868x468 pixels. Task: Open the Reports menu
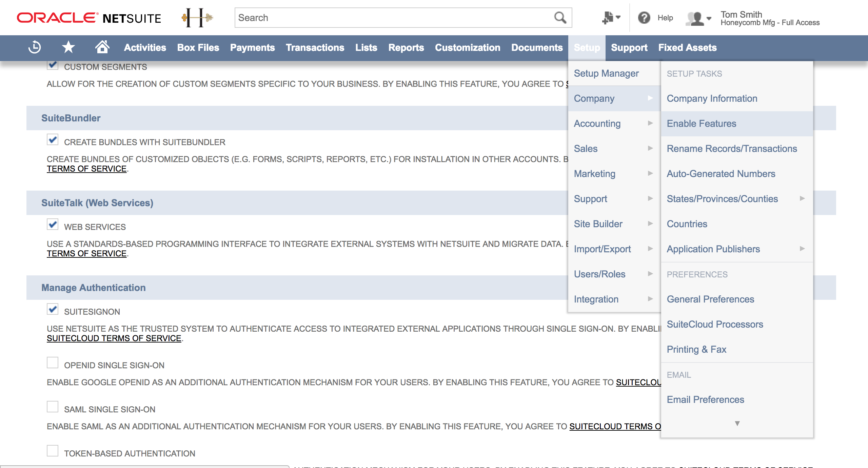point(406,47)
